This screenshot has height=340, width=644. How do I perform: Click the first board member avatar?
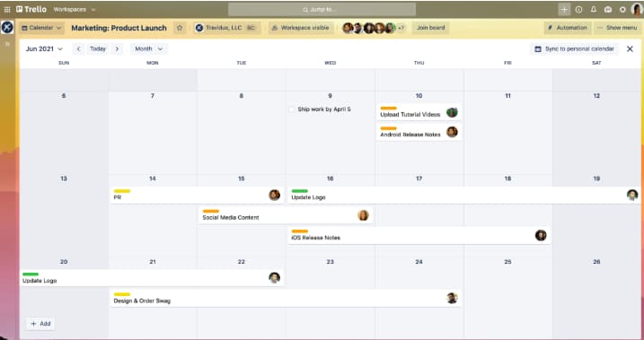tap(348, 28)
